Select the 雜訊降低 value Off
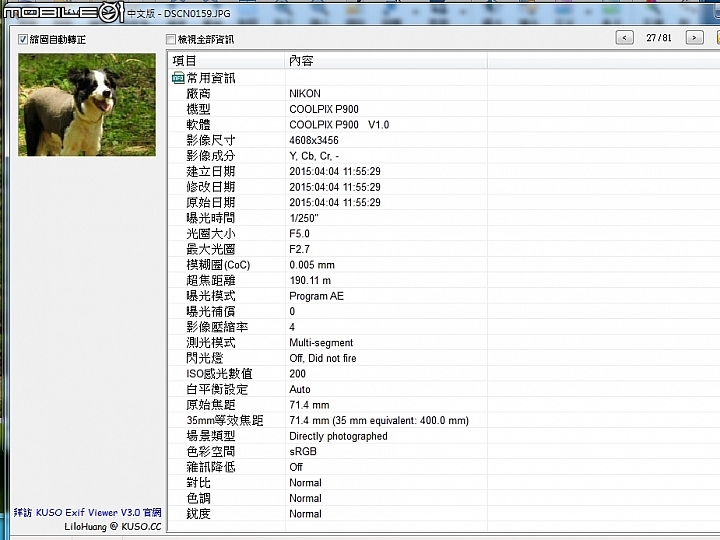 [x=296, y=467]
